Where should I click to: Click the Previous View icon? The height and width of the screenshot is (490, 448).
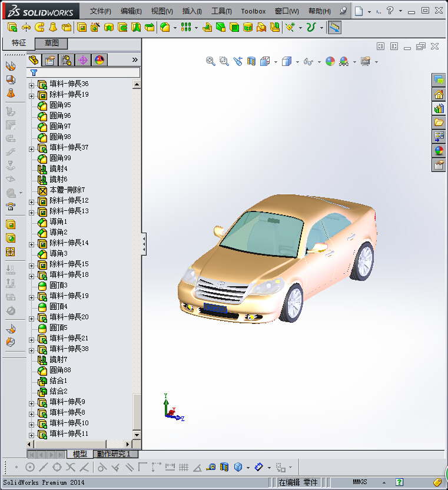point(238,61)
